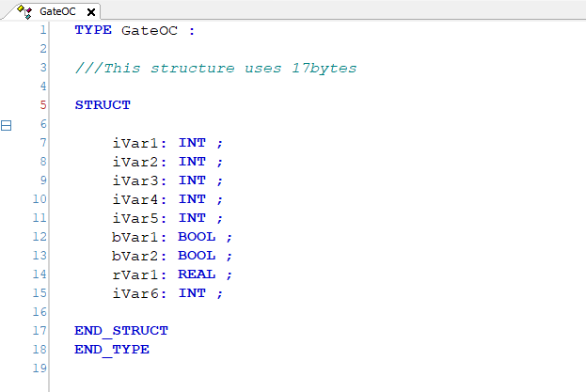The height and width of the screenshot is (392, 586).
Task: Click the INT type of iVar4
Action: pyautogui.click(x=192, y=199)
